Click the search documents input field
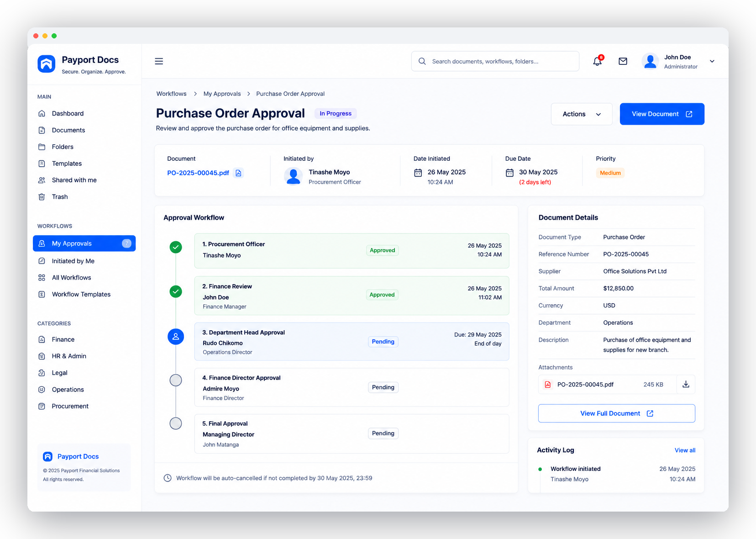The image size is (756, 539). (x=495, y=61)
